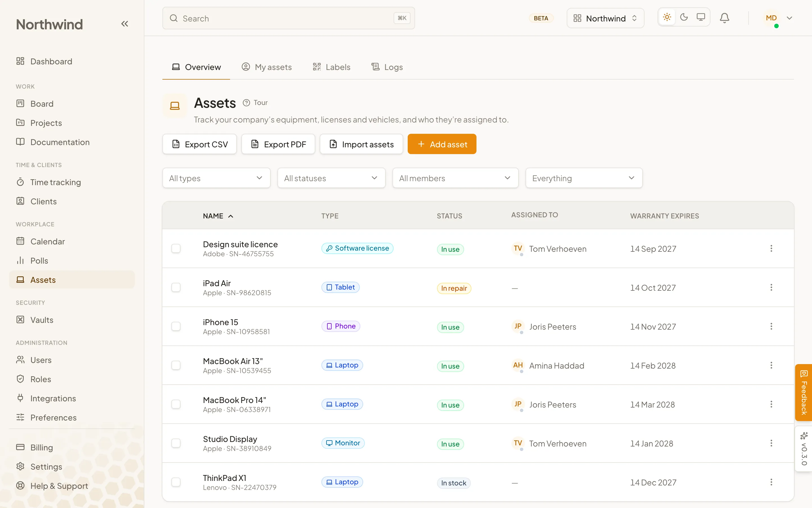Click the Monitor type tag

pos(343,443)
